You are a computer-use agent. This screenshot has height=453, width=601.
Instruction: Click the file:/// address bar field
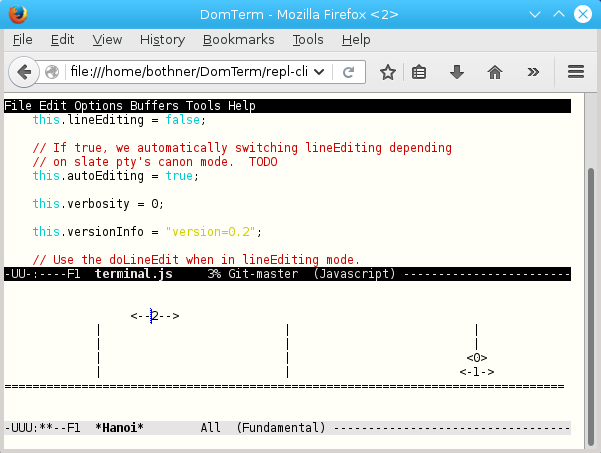coord(190,72)
